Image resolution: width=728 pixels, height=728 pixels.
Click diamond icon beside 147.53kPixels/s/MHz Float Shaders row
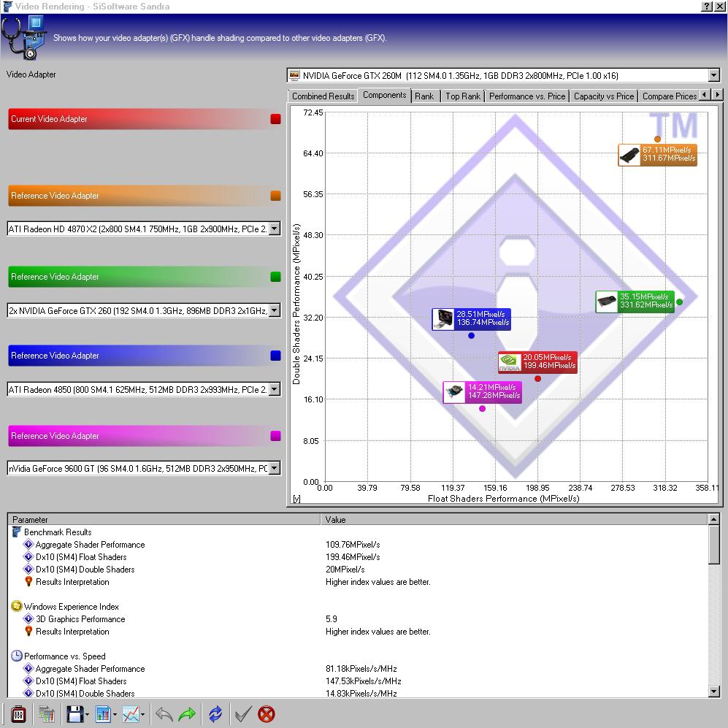pyautogui.click(x=28, y=681)
